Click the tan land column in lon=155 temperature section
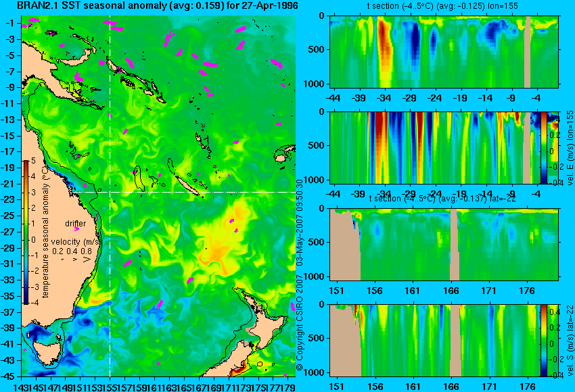This screenshot has width=575, height=392. (x=528, y=51)
